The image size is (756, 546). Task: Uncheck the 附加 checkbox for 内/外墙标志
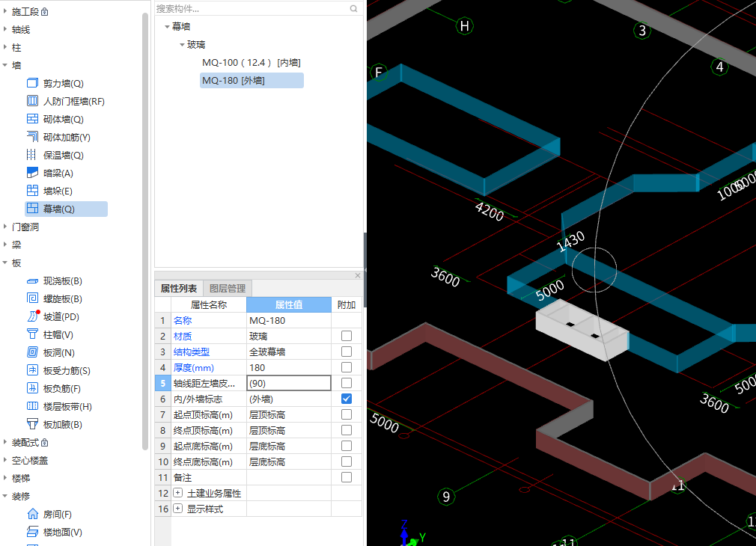point(347,399)
